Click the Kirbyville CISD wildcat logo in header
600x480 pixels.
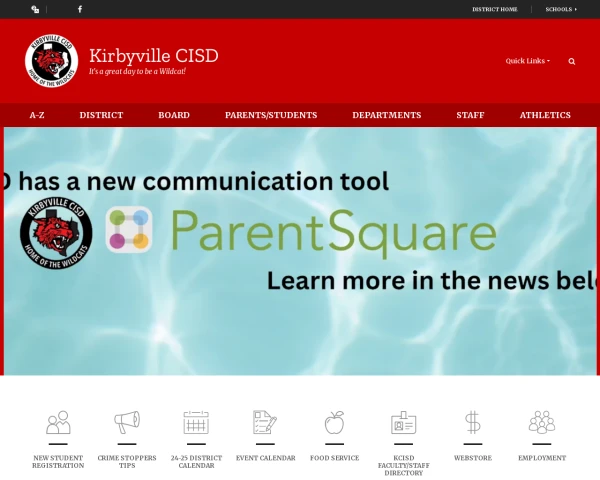52,61
